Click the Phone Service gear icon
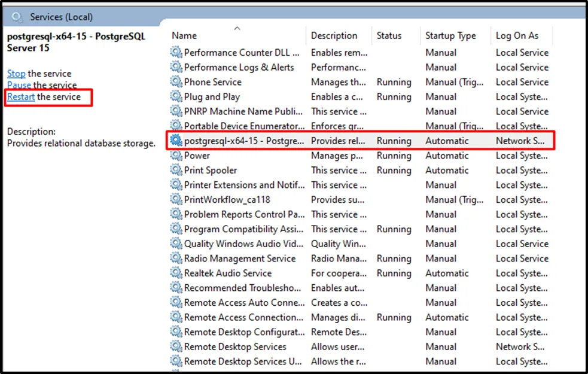The image size is (588, 374). [x=176, y=82]
